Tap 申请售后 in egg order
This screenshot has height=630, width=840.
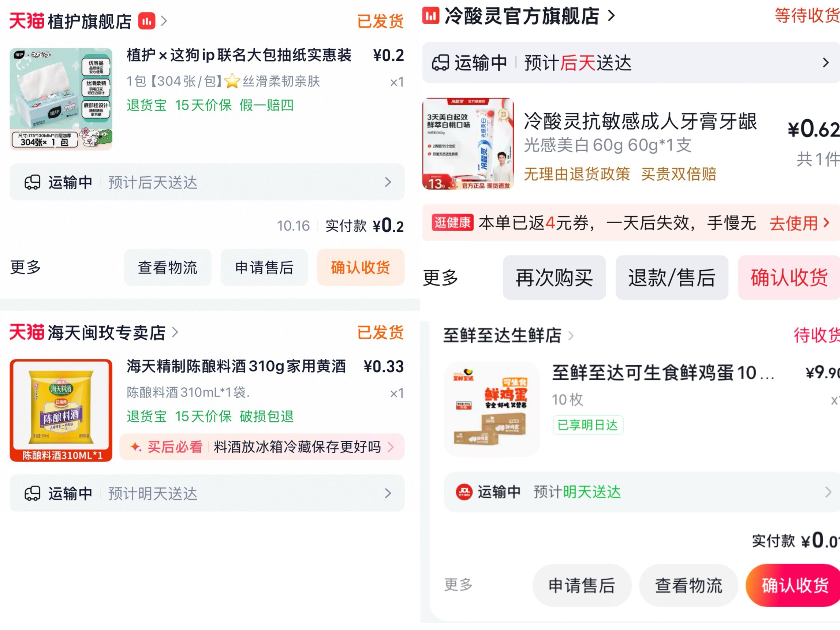pos(582,585)
